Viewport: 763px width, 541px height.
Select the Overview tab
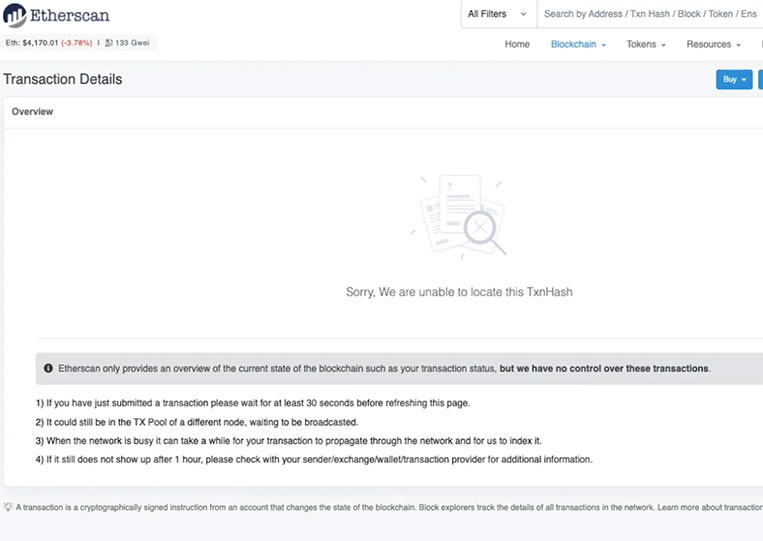click(32, 111)
